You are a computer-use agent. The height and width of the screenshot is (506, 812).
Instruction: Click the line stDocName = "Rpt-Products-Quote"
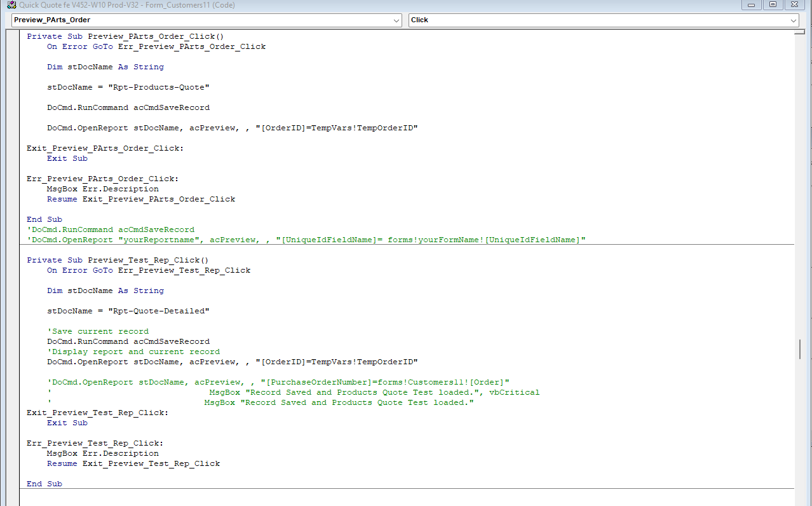tap(128, 87)
